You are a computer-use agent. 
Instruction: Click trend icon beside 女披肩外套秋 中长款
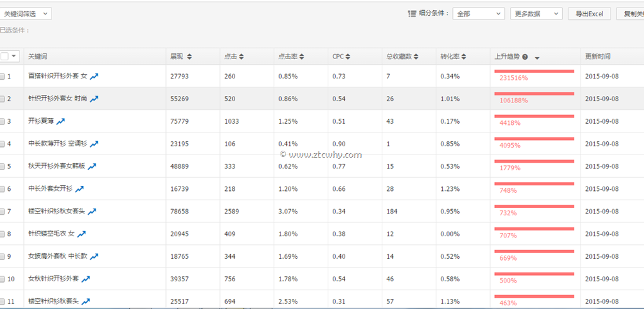click(94, 257)
